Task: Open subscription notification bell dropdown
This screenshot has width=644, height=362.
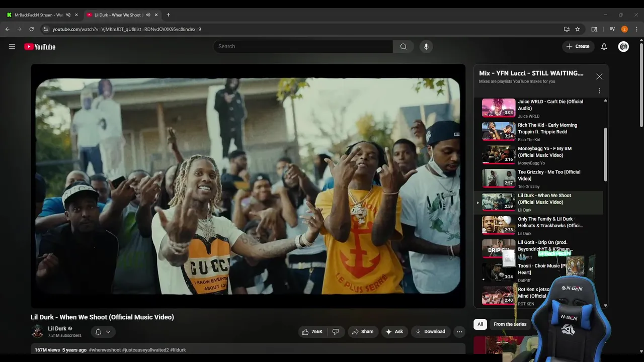Action: 103,332
